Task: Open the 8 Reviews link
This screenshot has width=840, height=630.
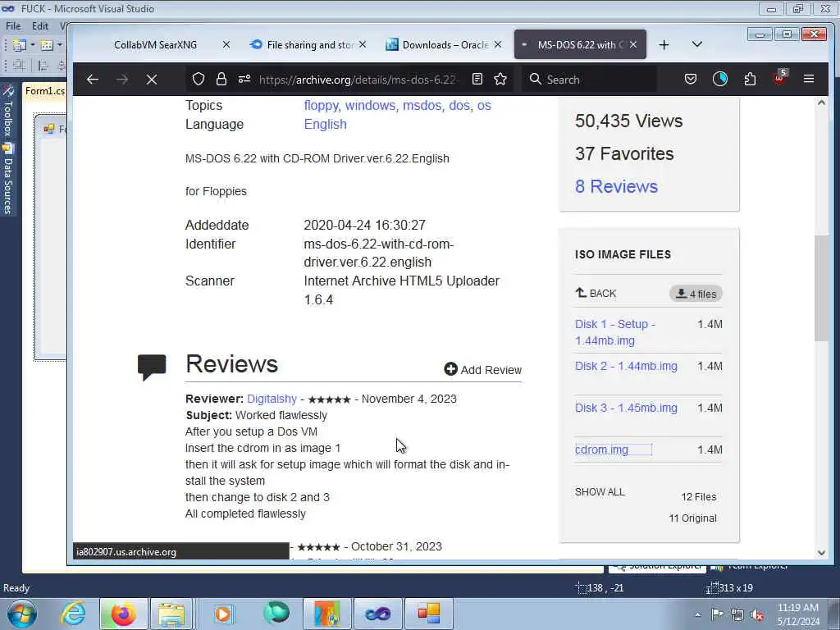Action: pyautogui.click(x=616, y=186)
